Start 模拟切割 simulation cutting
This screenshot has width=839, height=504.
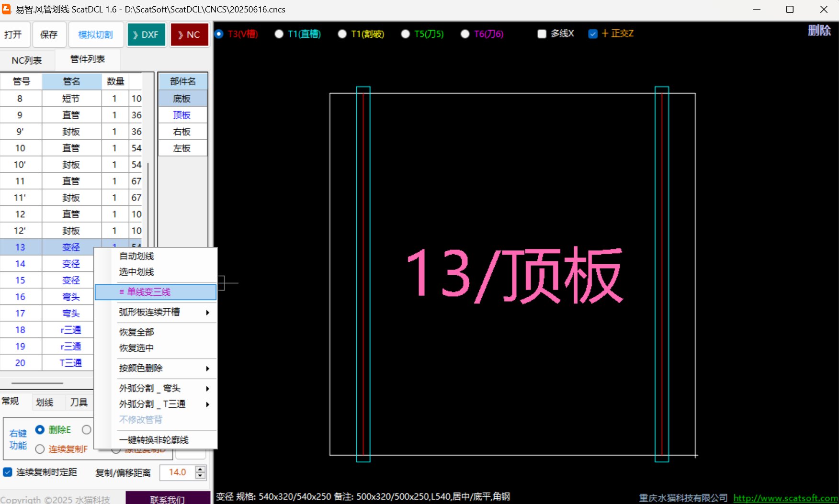[95, 34]
